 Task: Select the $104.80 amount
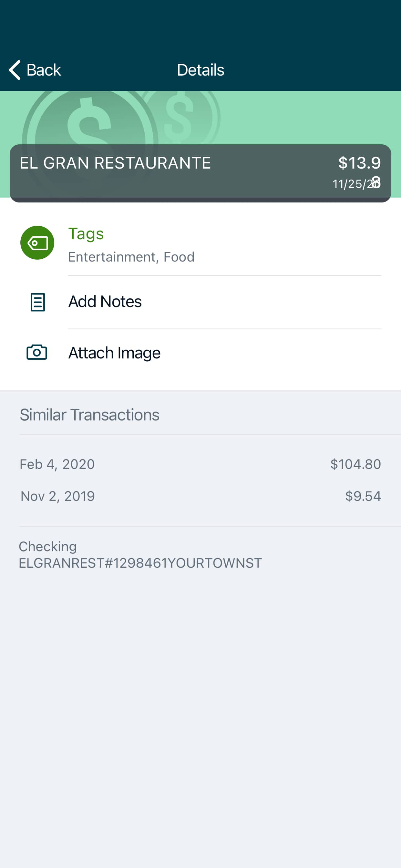click(x=355, y=464)
